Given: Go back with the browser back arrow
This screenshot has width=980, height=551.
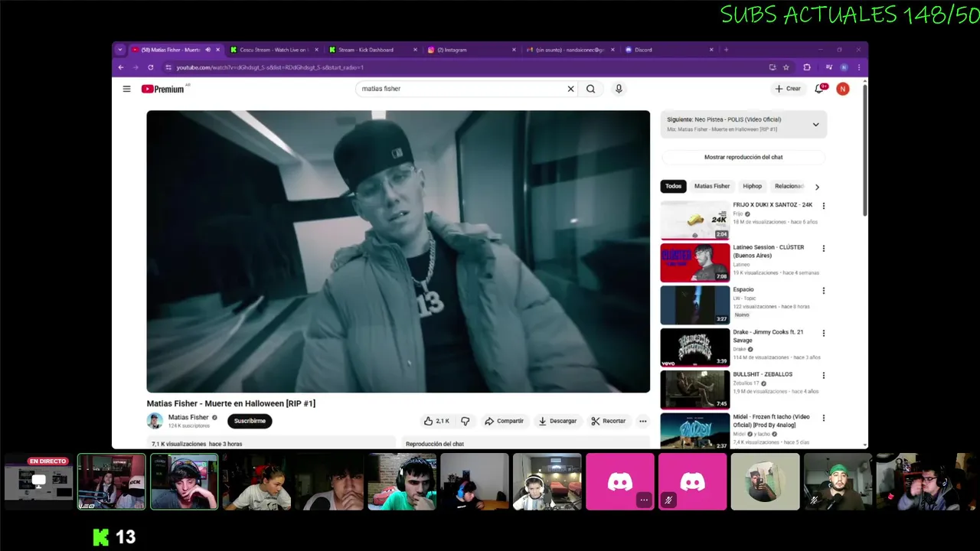Looking at the screenshot, I should pos(121,67).
